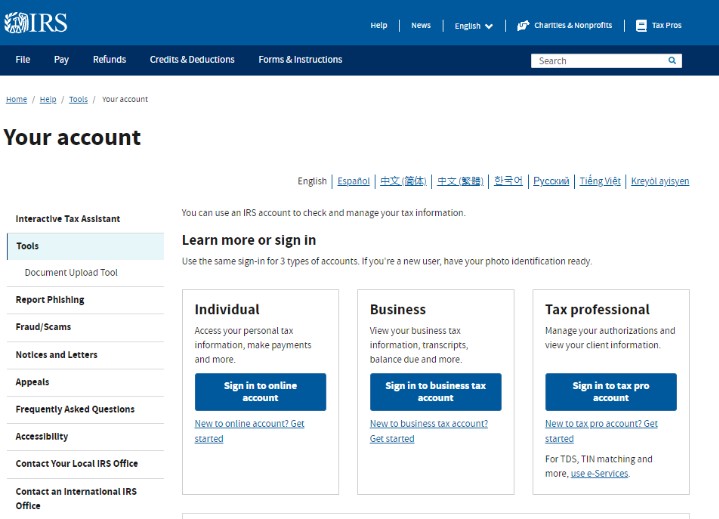
Task: Select Tools in the sidebar
Action: coord(85,246)
